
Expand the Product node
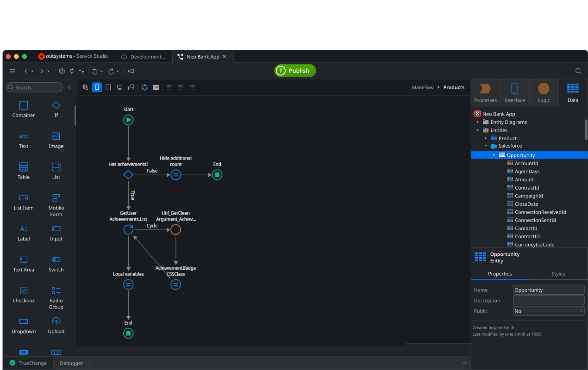pos(486,138)
